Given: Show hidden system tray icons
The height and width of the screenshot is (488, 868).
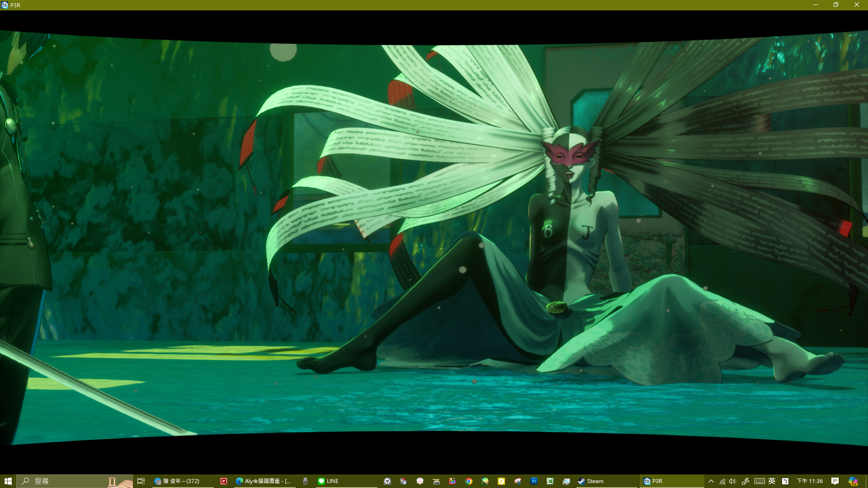Looking at the screenshot, I should [711, 481].
